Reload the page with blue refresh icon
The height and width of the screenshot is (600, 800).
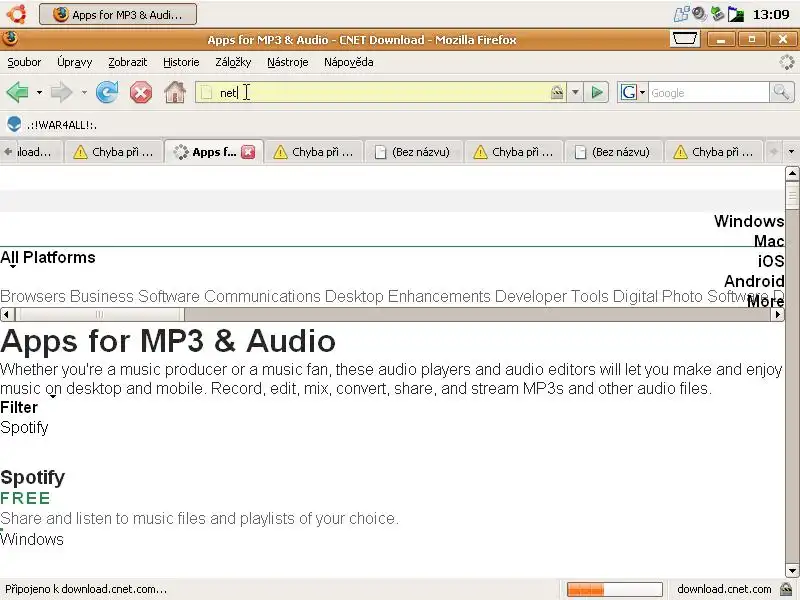click(x=107, y=92)
